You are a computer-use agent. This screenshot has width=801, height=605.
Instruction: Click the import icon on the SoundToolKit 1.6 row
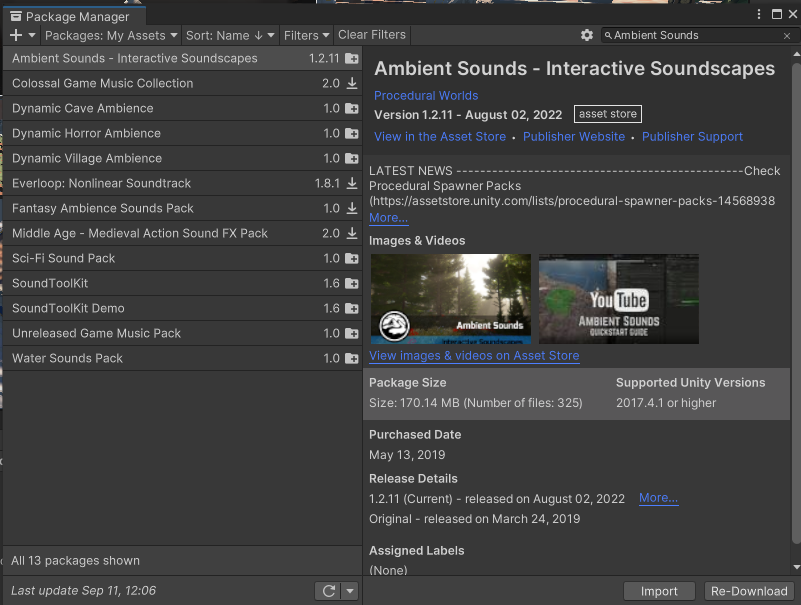(351, 284)
